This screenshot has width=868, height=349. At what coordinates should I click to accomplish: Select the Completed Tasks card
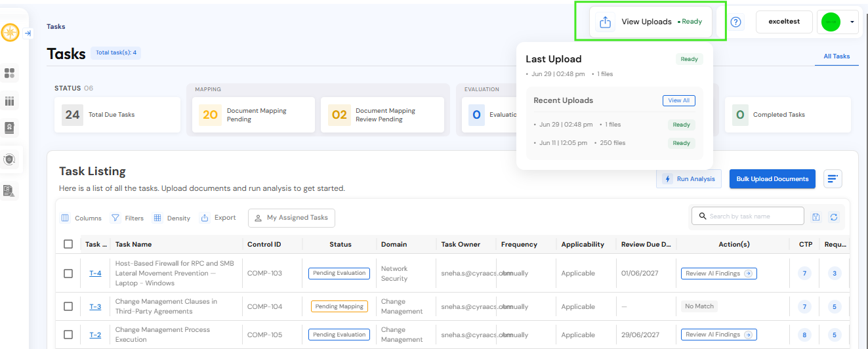point(788,115)
